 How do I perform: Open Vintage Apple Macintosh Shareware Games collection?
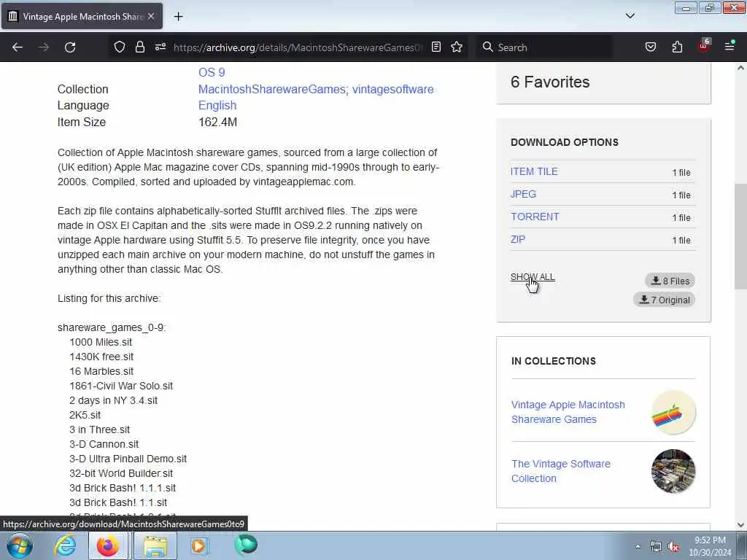[568, 412]
